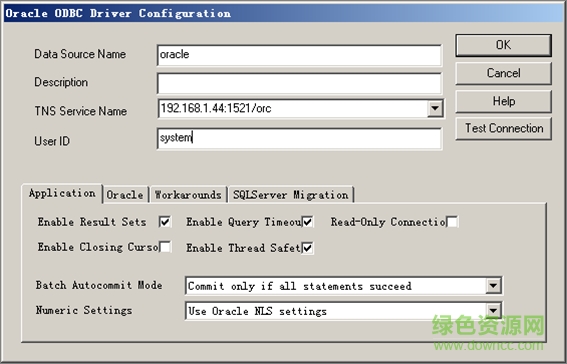This screenshot has width=567, height=364.
Task: Check the Read-Only Connection checkbox
Action: [452, 222]
